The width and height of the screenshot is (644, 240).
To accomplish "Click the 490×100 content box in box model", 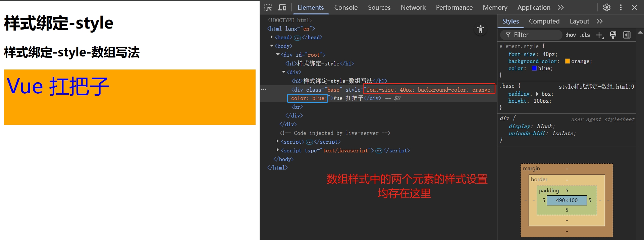I will (567, 200).
